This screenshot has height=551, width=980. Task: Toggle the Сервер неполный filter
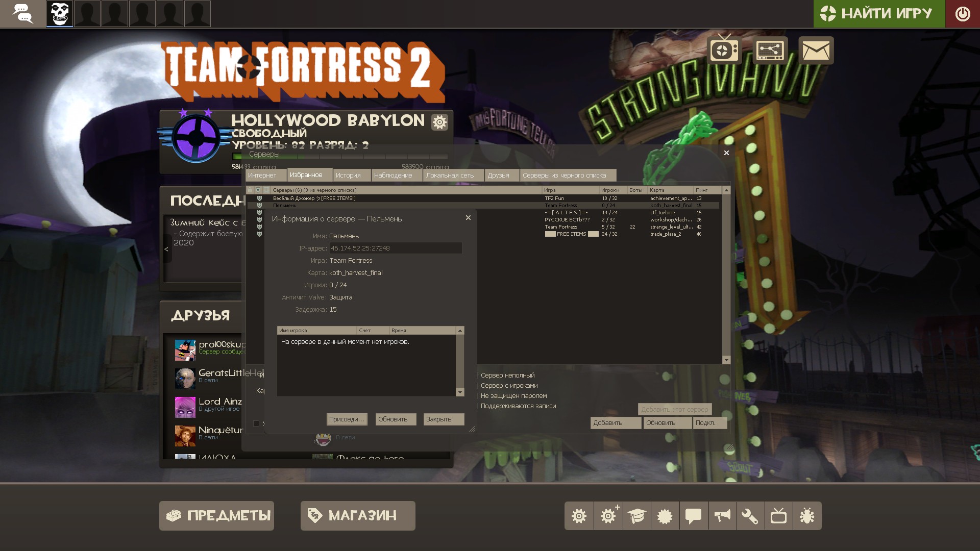pyautogui.click(x=507, y=375)
